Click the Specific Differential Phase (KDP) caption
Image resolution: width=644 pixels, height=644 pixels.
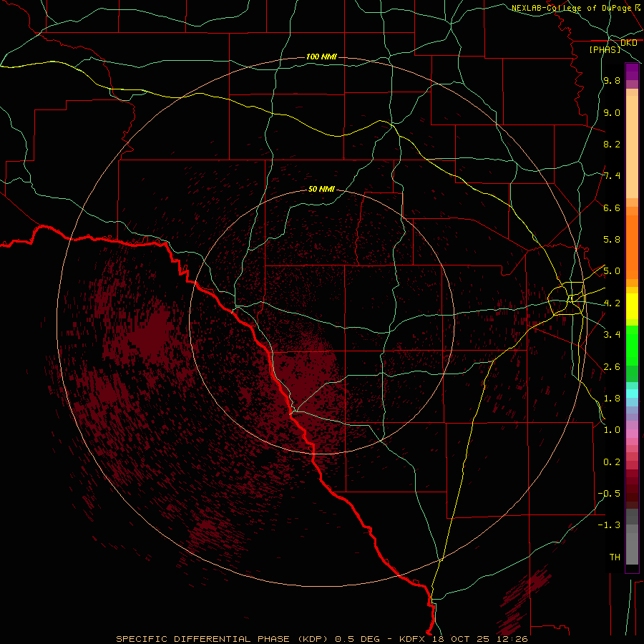[223, 639]
